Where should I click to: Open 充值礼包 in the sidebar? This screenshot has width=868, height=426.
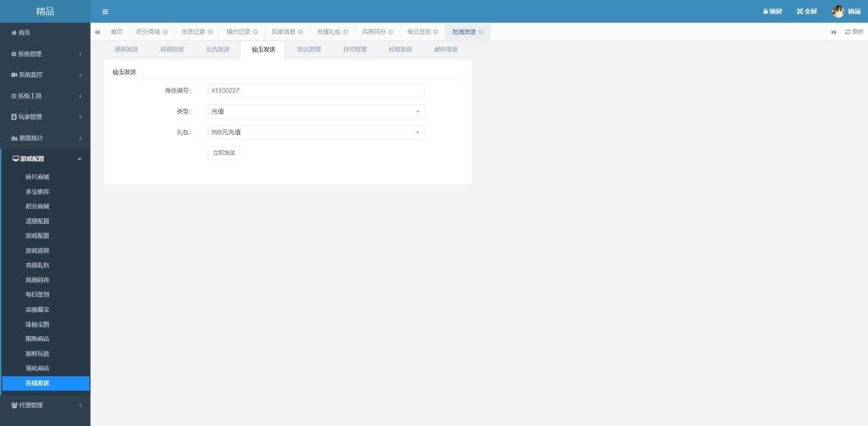pos(37,265)
